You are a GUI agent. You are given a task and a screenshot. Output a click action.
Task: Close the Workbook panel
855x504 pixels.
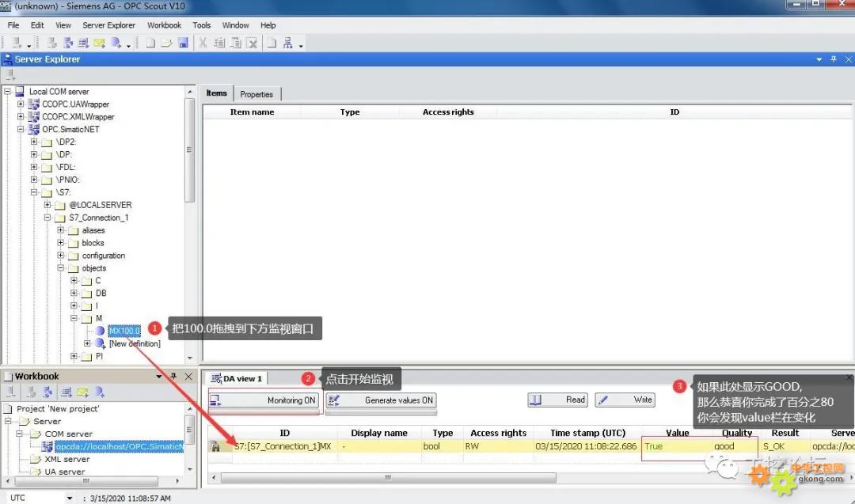pyautogui.click(x=188, y=376)
